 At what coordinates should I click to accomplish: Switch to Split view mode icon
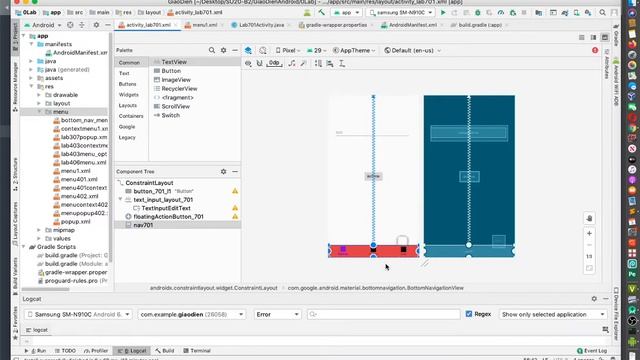pyautogui.click(x=593, y=38)
